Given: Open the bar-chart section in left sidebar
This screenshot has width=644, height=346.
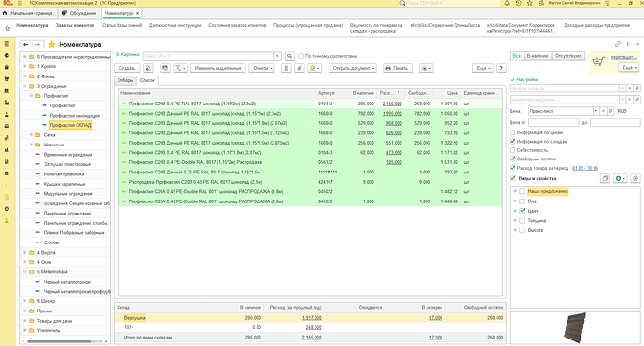Looking at the screenshot, I should coord(7,150).
